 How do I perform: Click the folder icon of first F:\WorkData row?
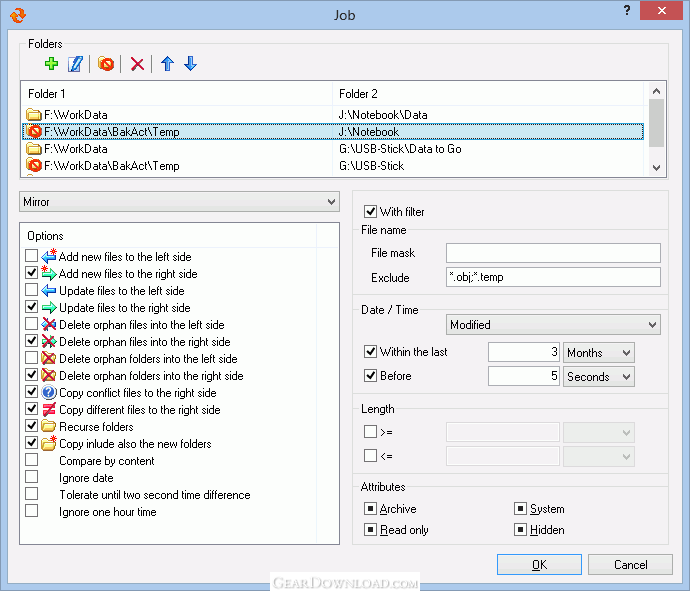(33, 115)
